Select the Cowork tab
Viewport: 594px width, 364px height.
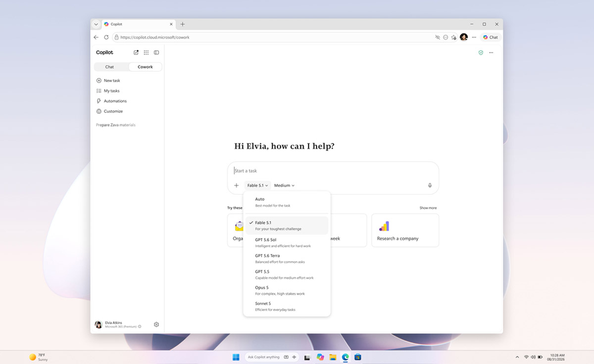click(145, 67)
